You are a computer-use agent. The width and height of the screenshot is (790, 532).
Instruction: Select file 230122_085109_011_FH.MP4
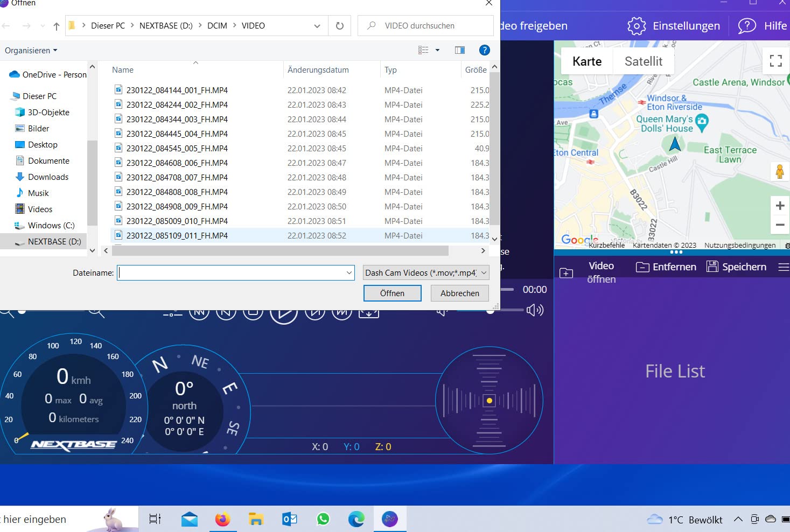click(177, 236)
